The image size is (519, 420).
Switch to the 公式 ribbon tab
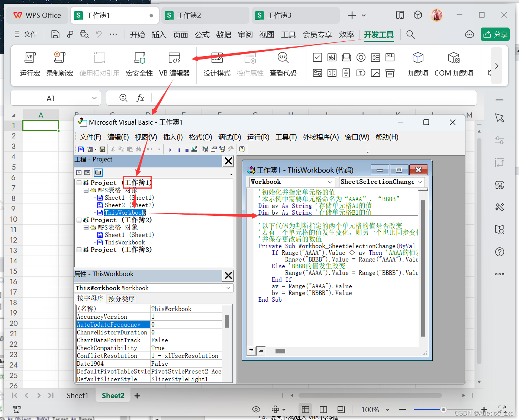click(x=202, y=35)
